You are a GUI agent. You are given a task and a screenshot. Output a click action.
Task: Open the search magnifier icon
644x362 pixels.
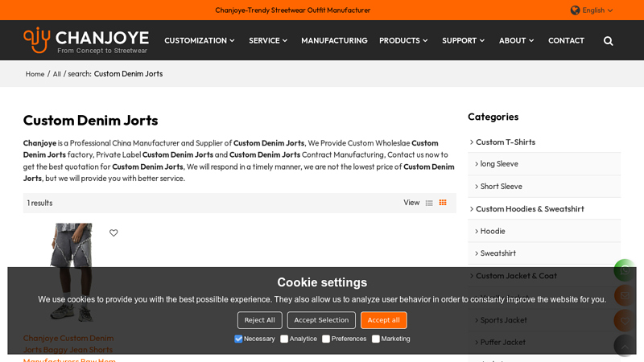[609, 41]
